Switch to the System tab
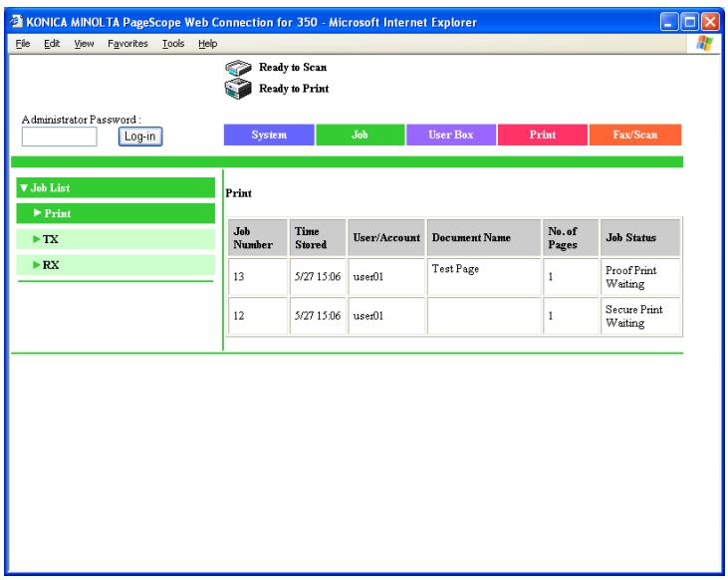This screenshot has height=580, width=728. coord(269,135)
